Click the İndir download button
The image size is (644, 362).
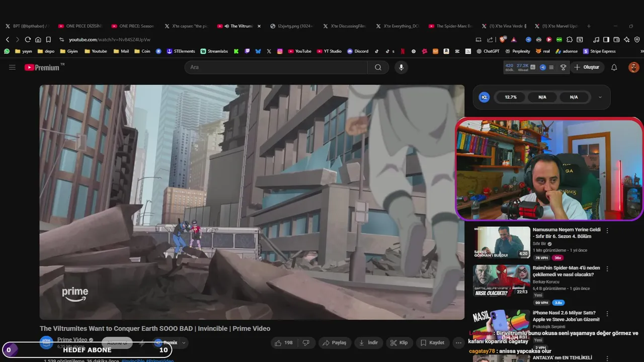[368, 342]
